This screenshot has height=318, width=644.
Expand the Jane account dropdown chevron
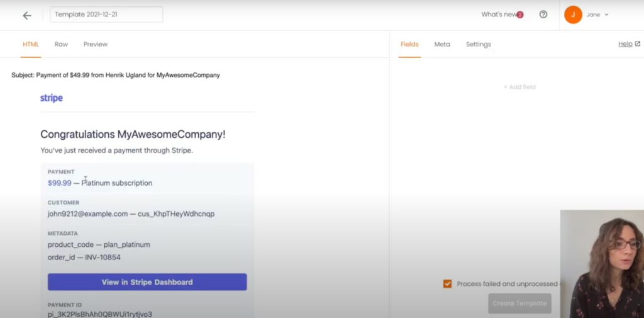tap(606, 15)
